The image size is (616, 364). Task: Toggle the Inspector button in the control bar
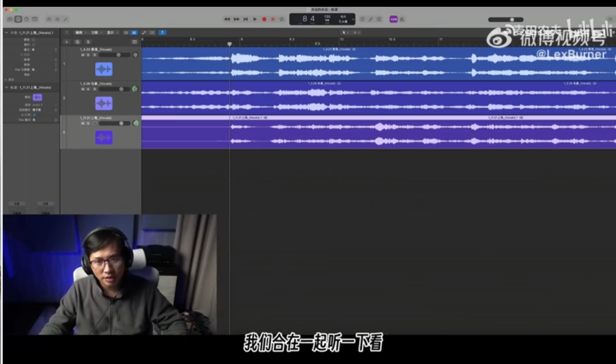coord(18,19)
